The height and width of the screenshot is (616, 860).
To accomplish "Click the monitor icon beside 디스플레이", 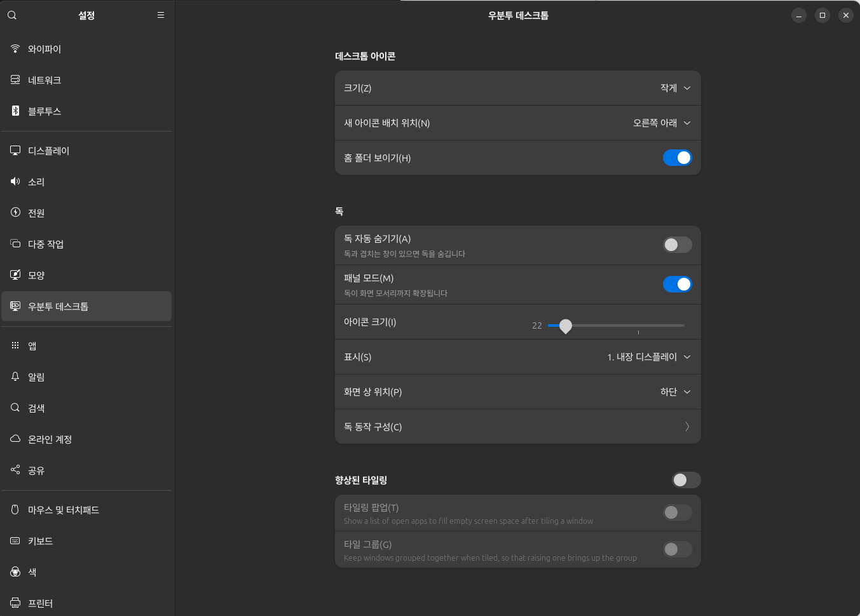I will tap(15, 151).
